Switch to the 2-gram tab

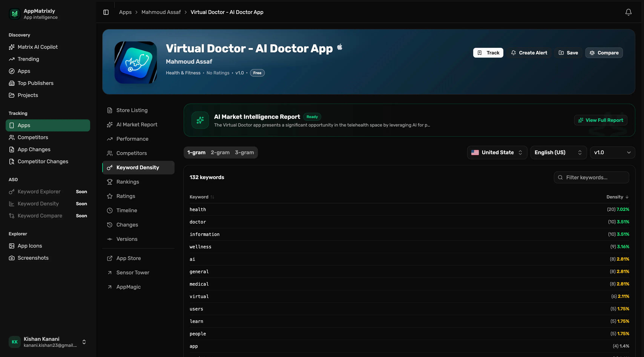(x=220, y=153)
